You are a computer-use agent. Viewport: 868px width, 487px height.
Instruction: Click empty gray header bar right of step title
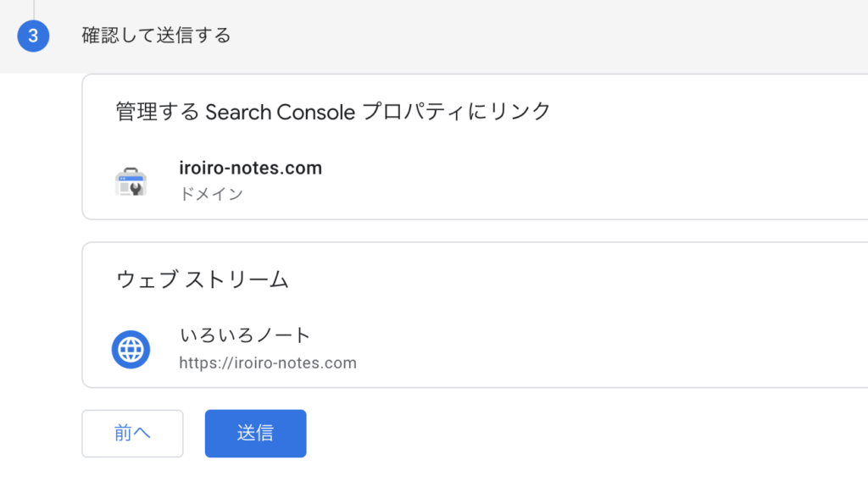(551, 36)
